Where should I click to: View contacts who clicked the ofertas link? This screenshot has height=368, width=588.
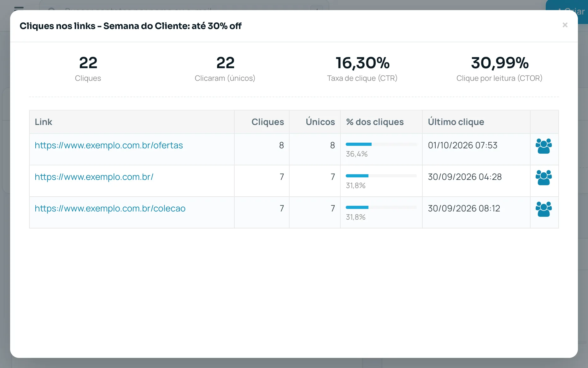tap(544, 146)
